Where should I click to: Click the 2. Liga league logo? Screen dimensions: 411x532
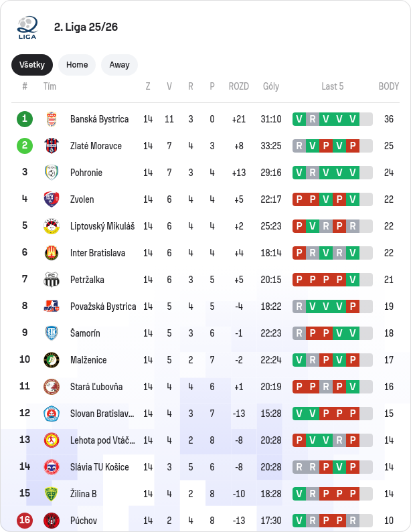27,27
